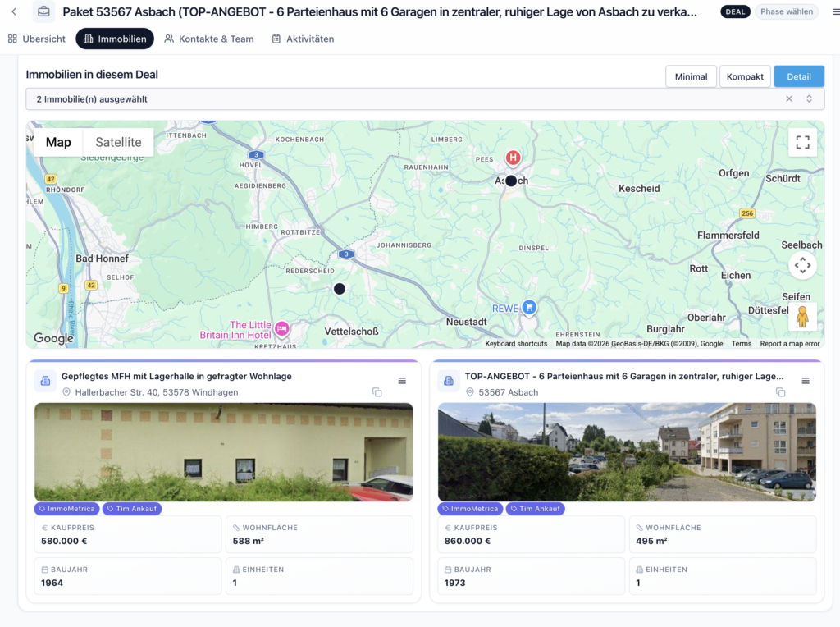840x627 pixels.
Task: Click the briefcase deal icon beside the title
Action: pos(43,11)
